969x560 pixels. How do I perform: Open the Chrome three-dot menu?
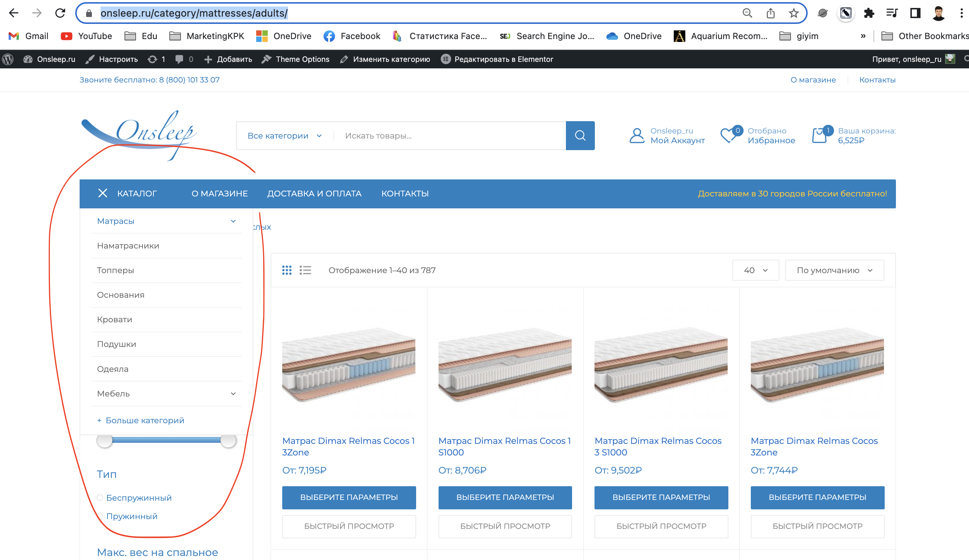(962, 13)
